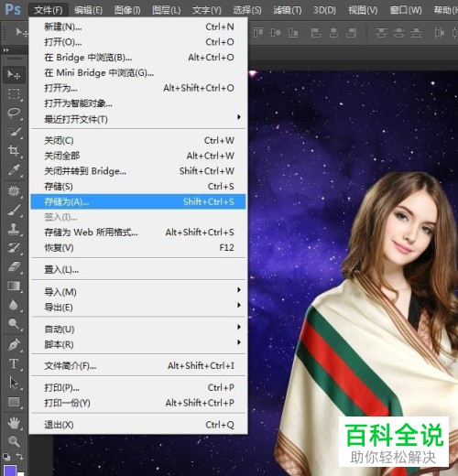Select the Zoom tool
The width and height of the screenshot is (458, 476).
click(14, 441)
